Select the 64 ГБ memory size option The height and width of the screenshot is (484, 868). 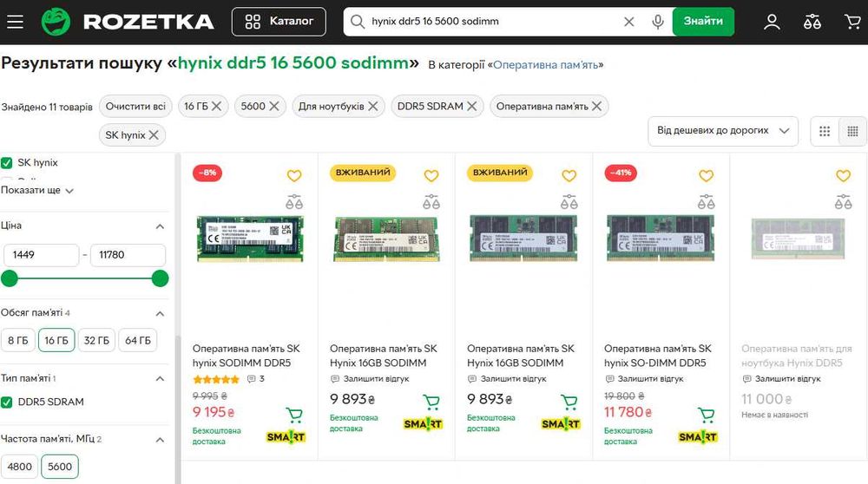(138, 340)
